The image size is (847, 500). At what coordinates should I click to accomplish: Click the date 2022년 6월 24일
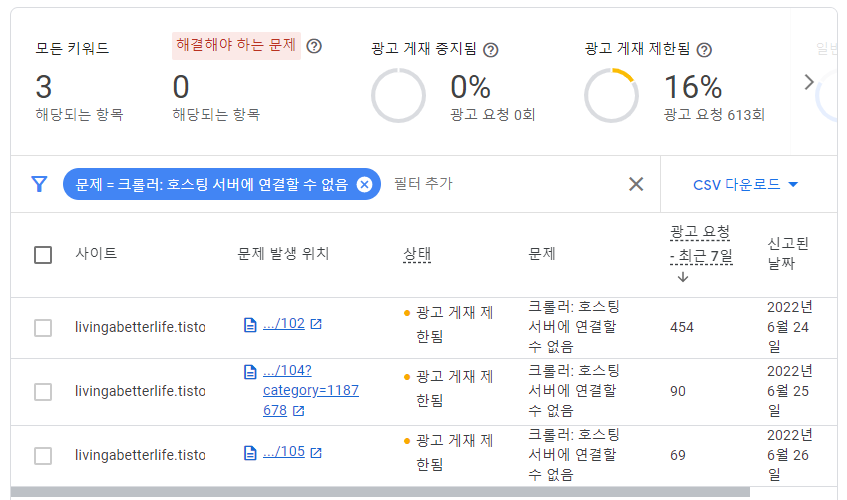(x=790, y=327)
